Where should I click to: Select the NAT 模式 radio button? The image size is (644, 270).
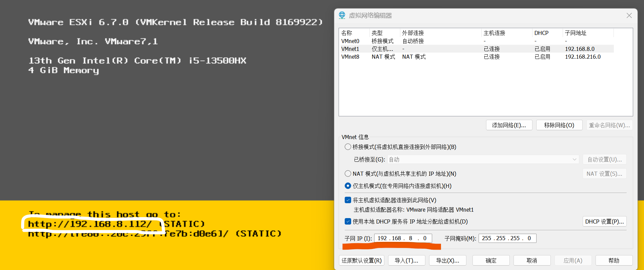pyautogui.click(x=348, y=174)
